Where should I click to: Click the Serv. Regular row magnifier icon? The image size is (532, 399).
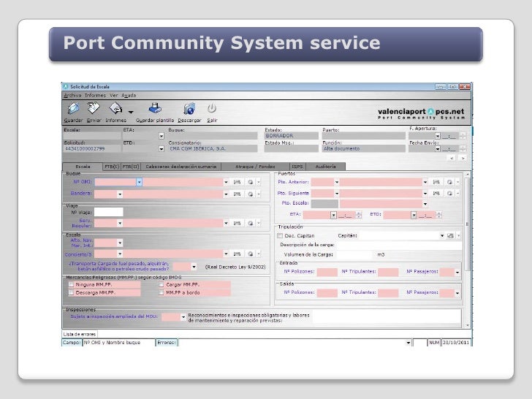click(251, 223)
